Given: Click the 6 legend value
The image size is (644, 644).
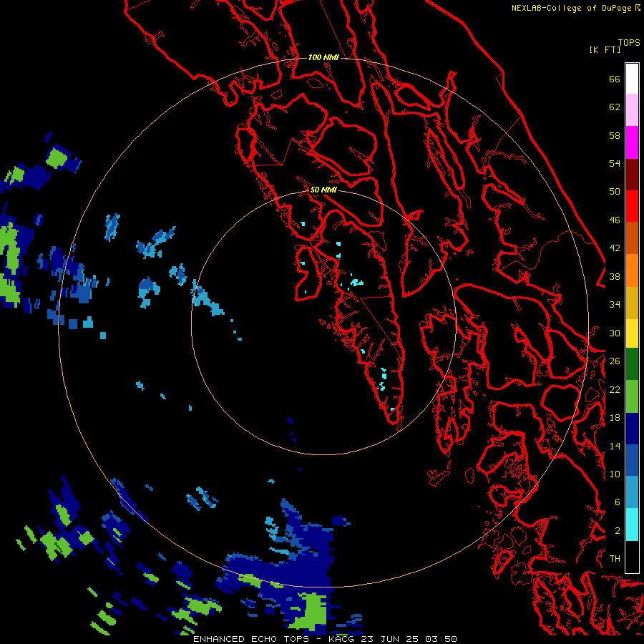Looking at the screenshot, I should pyautogui.click(x=617, y=502).
